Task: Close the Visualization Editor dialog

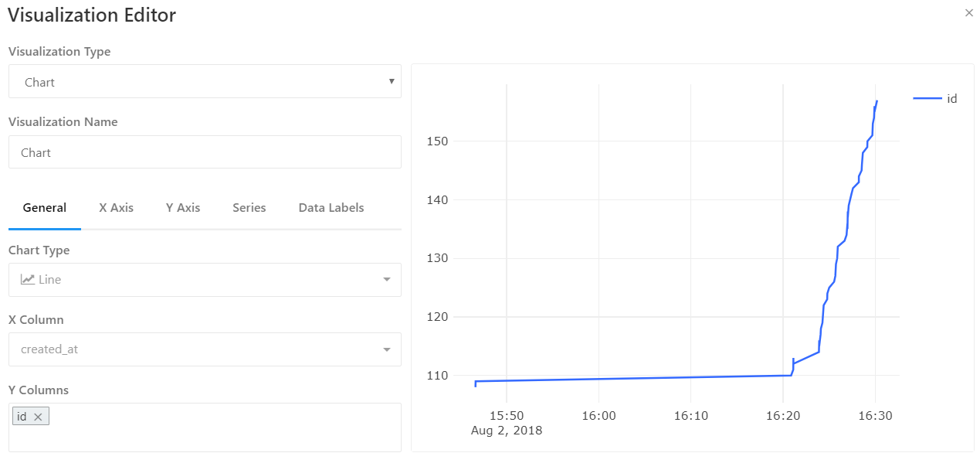Action: 969,12
